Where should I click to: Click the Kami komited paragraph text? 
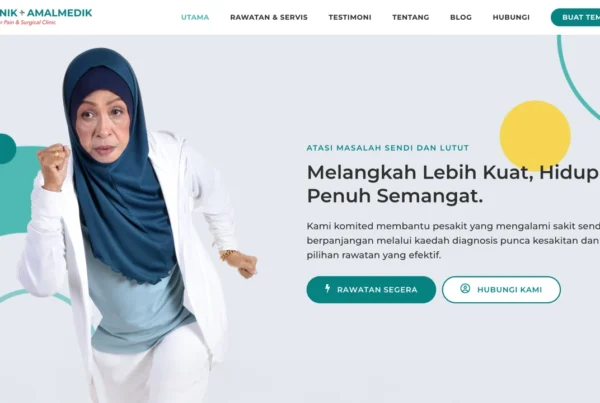pyautogui.click(x=453, y=240)
